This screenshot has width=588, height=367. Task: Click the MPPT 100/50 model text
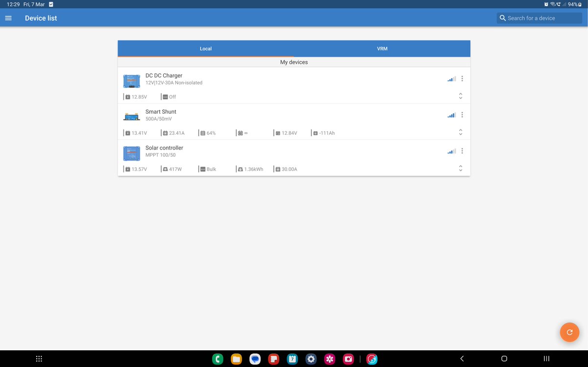coord(160,155)
